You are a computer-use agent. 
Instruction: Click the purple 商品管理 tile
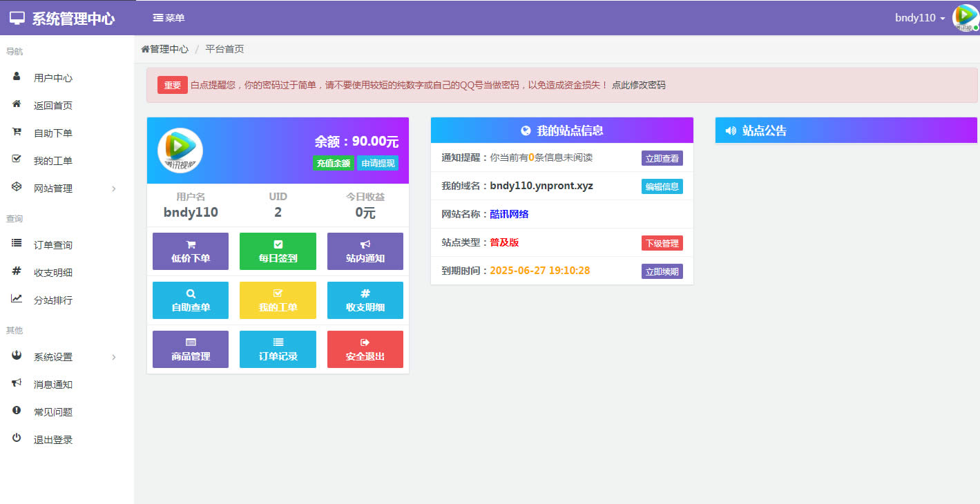point(191,349)
